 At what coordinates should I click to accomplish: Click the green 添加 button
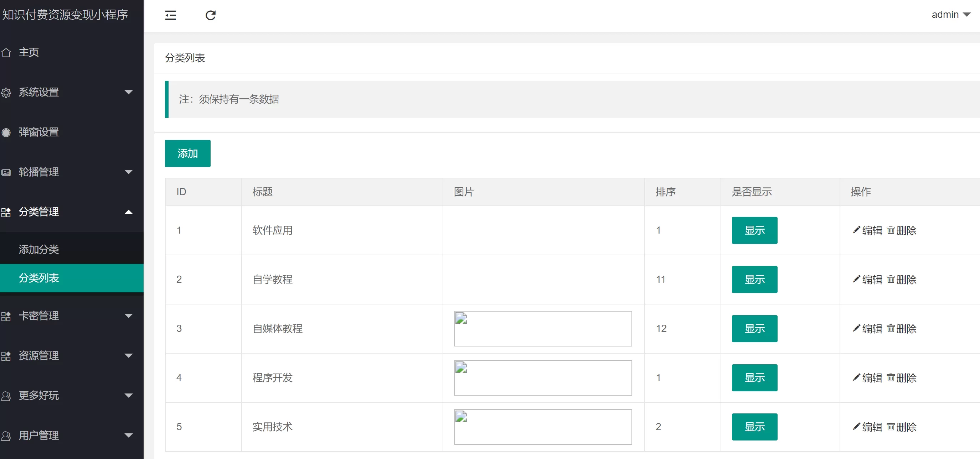[187, 153]
